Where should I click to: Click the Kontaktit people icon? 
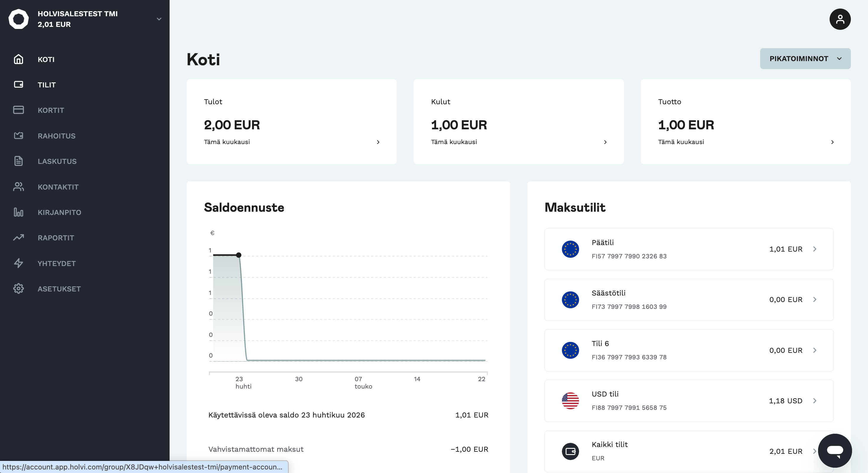[19, 187]
